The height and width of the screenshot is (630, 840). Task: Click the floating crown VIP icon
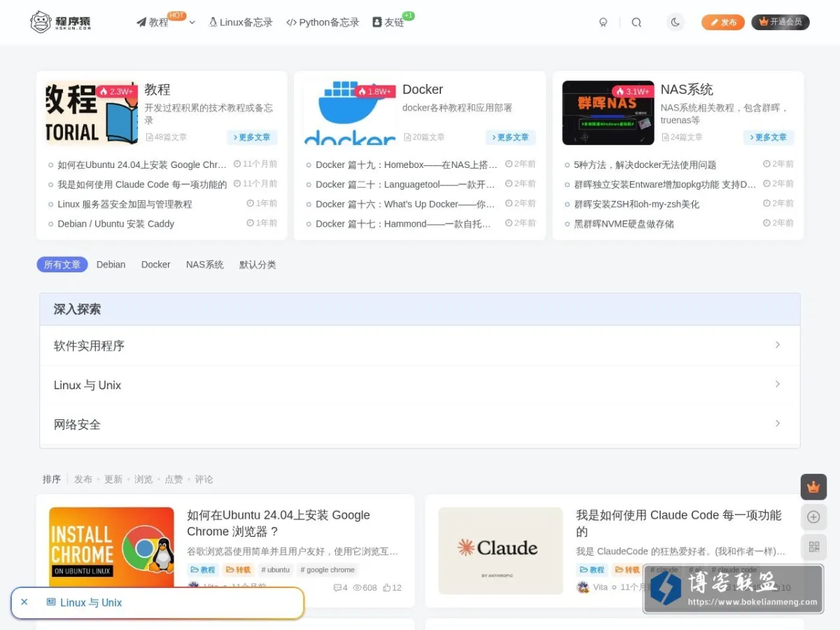tap(813, 486)
